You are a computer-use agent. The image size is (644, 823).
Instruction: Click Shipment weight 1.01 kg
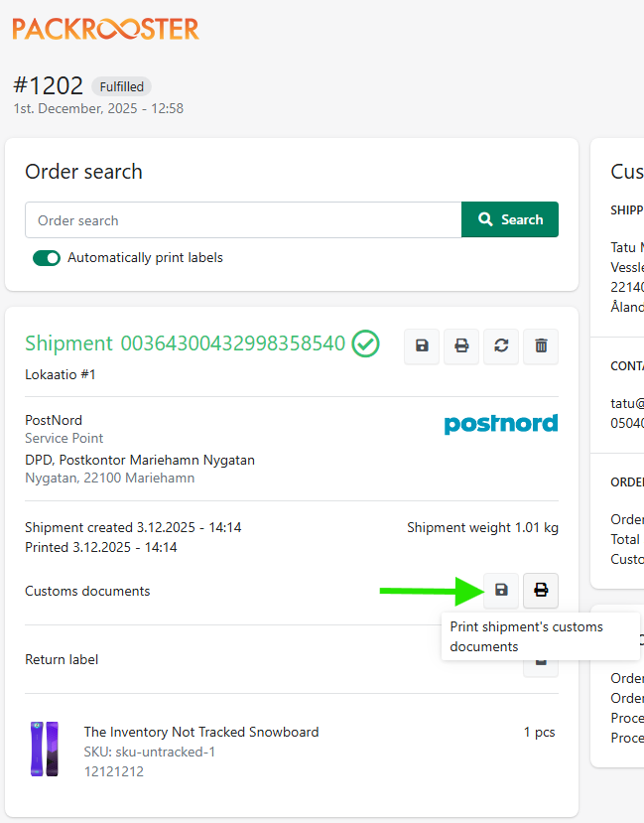pyautogui.click(x=482, y=527)
